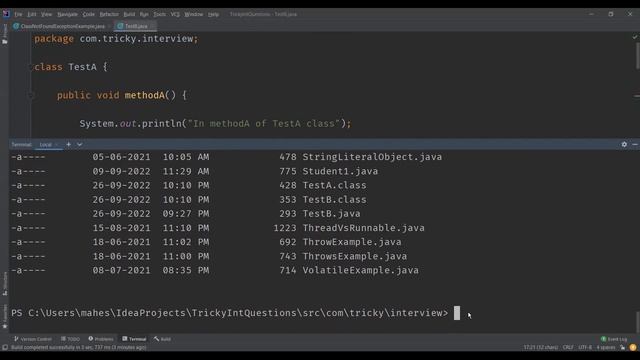Screen dimensions: 640x360
Task: Click the string "In methodA of TestA class"
Action: pos(264,123)
